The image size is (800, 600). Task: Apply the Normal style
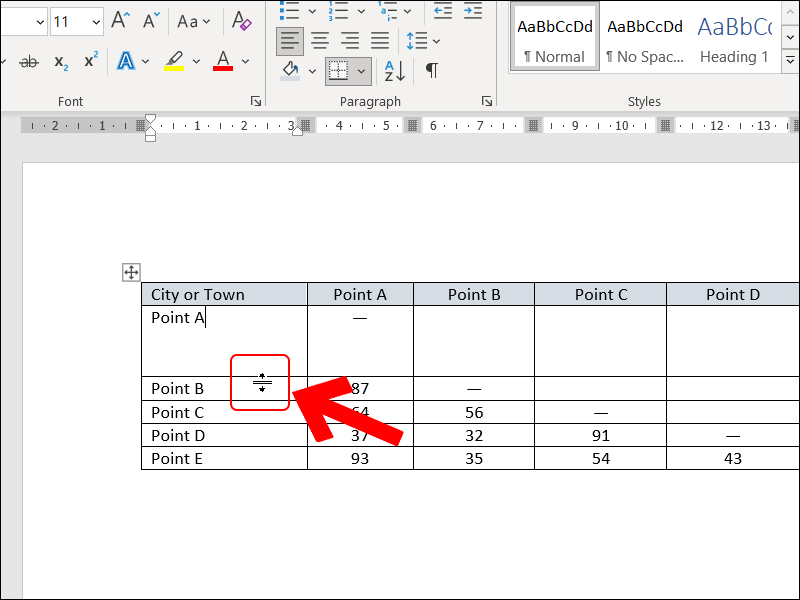point(555,39)
